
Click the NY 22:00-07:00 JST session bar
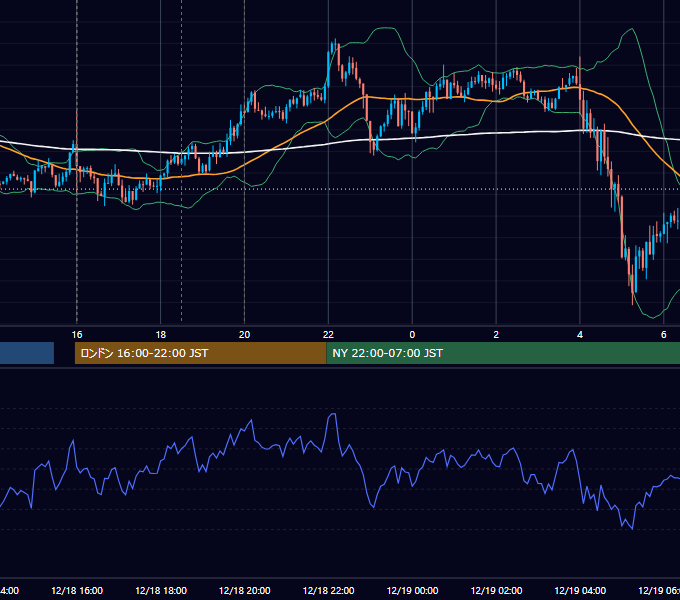(x=503, y=353)
